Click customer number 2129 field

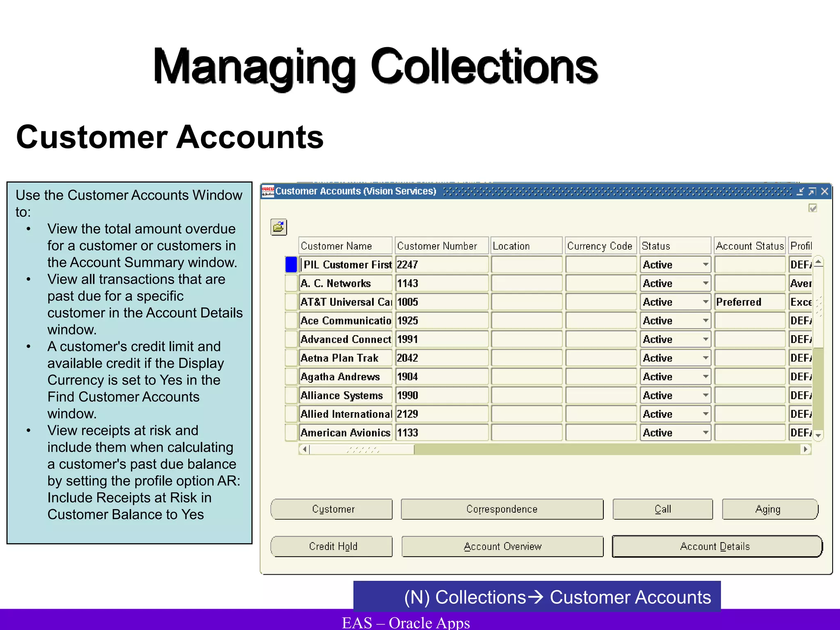(x=442, y=414)
